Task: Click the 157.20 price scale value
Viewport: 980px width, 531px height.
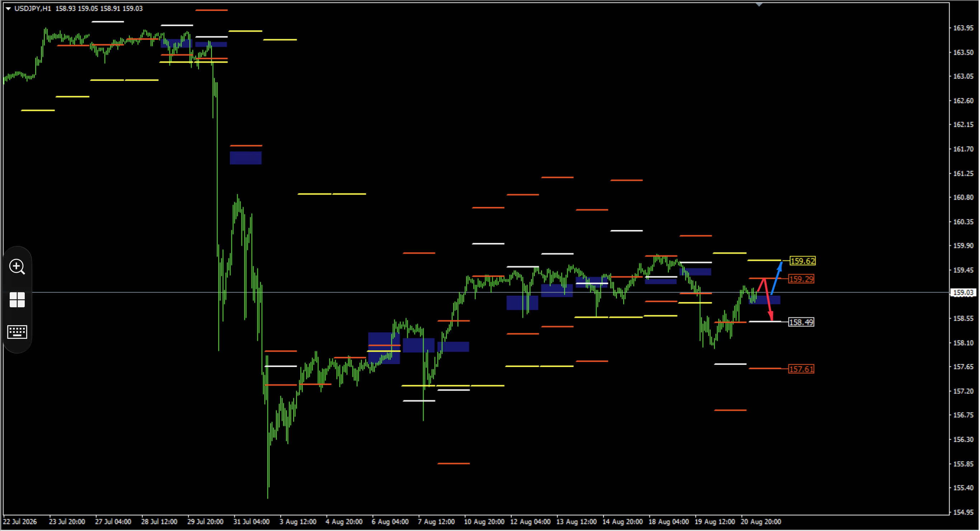Action: [963, 392]
